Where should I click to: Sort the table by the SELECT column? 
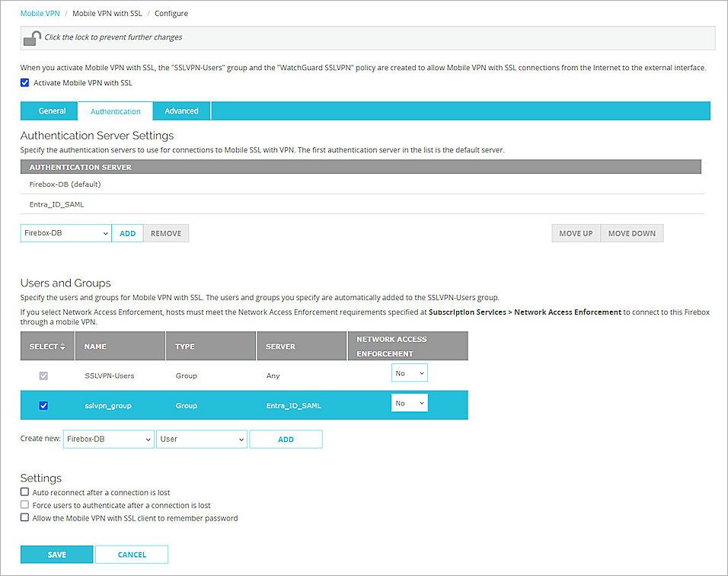pyautogui.click(x=47, y=346)
